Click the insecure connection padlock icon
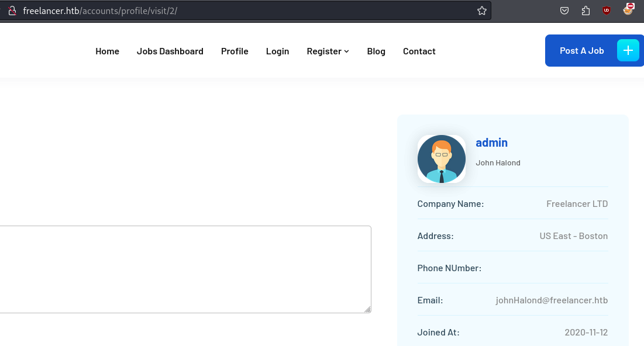Image resolution: width=644 pixels, height=346 pixels. click(11, 11)
